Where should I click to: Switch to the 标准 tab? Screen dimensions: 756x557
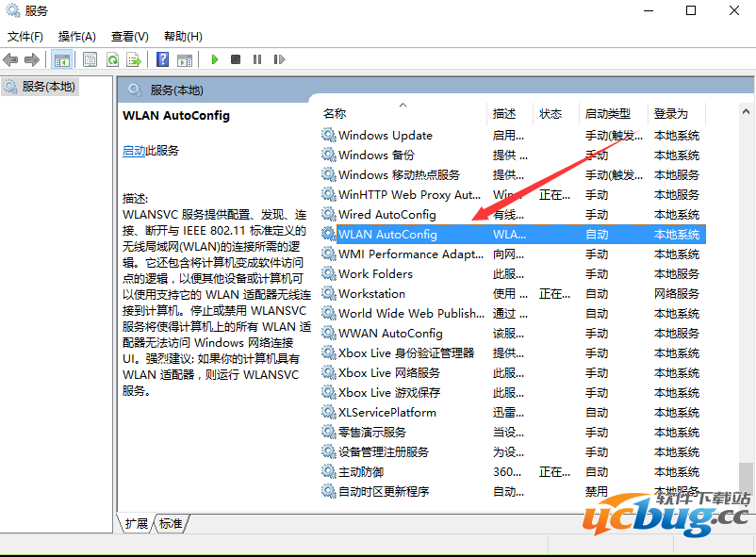[171, 524]
